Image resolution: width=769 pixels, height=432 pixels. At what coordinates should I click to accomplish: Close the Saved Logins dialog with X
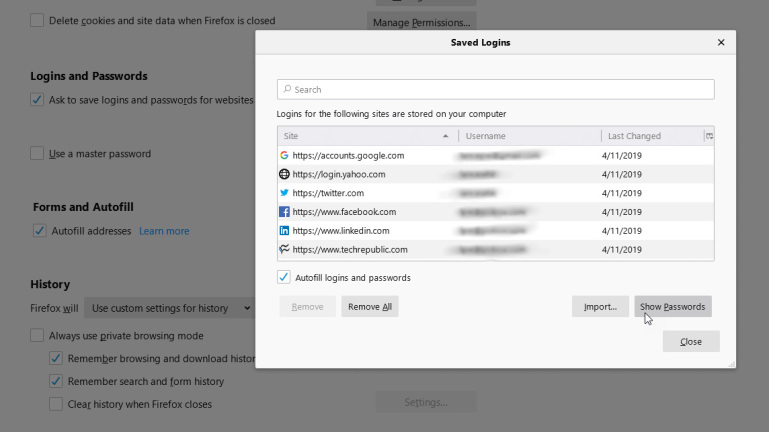tap(721, 42)
